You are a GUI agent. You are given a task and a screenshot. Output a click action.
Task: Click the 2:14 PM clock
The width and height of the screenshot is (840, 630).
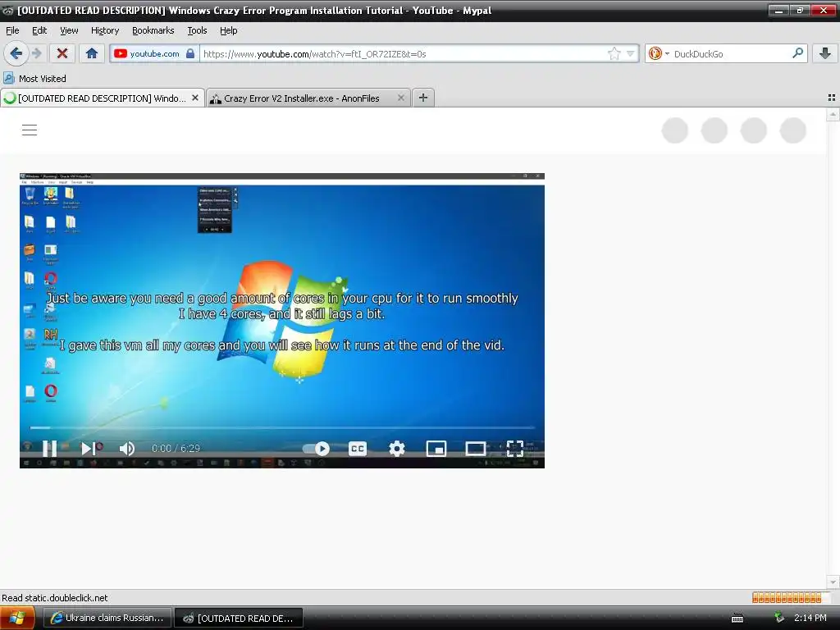[x=810, y=618]
